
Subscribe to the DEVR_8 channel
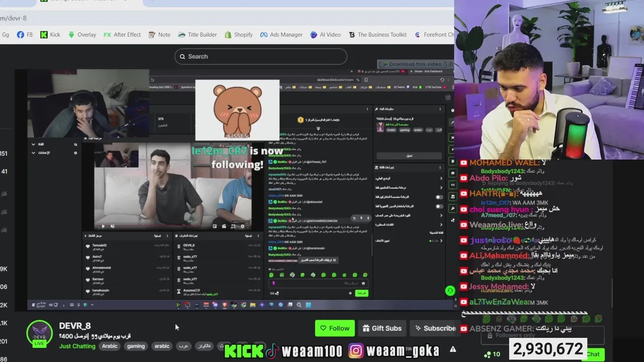[435, 328]
